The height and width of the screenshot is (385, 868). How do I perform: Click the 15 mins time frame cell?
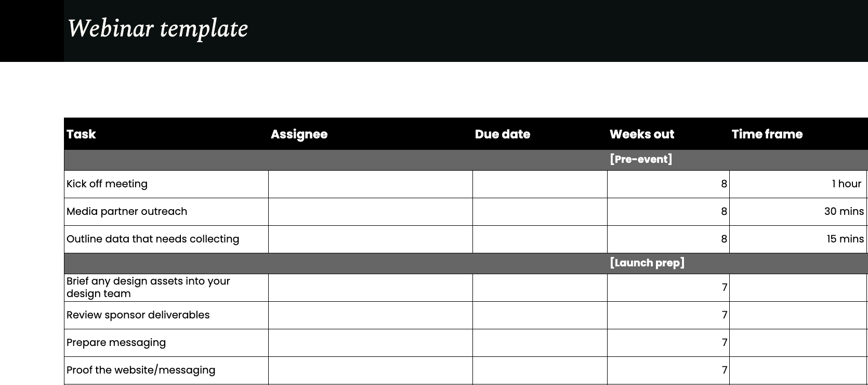pyautogui.click(x=797, y=239)
